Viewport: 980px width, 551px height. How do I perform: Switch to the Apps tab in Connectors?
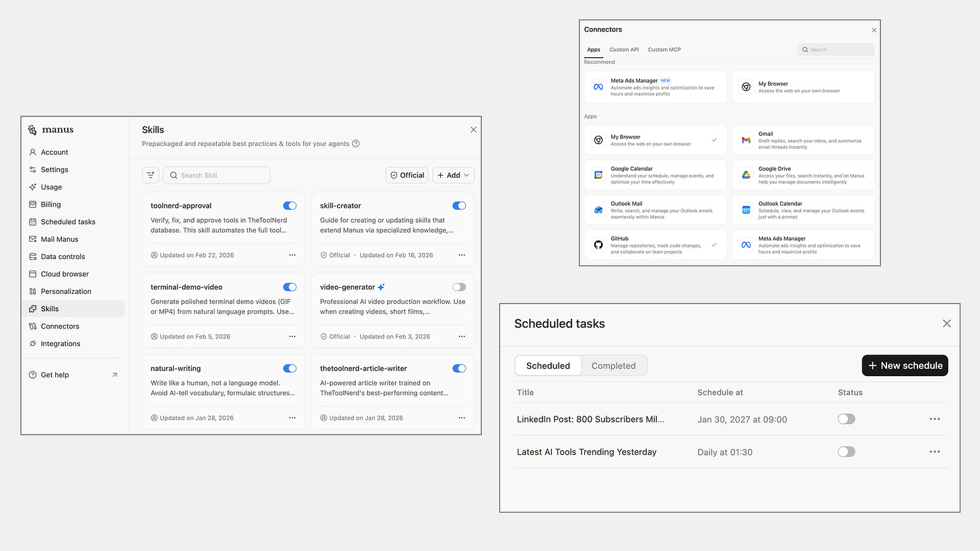[594, 50]
